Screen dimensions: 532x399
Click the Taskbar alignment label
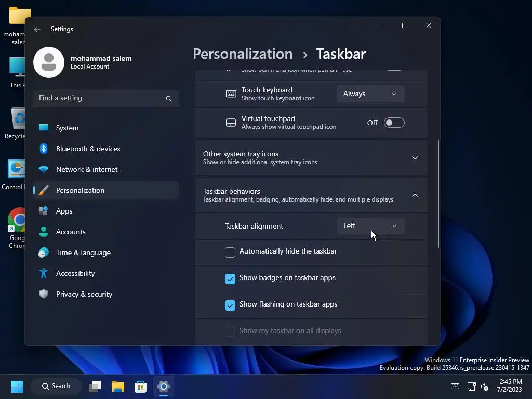(x=254, y=227)
